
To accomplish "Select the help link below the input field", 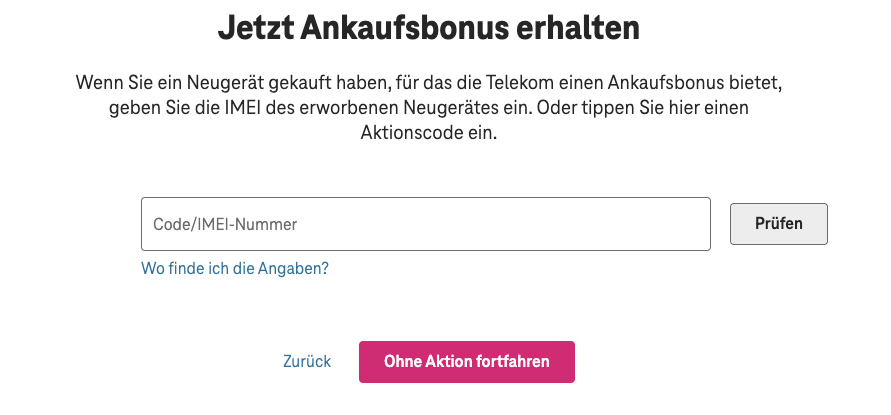I will tap(235, 269).
